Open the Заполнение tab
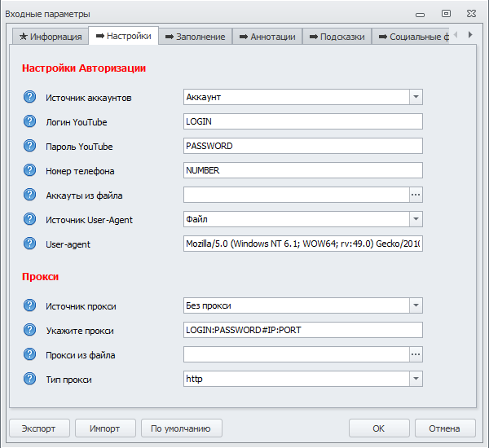 [x=196, y=37]
